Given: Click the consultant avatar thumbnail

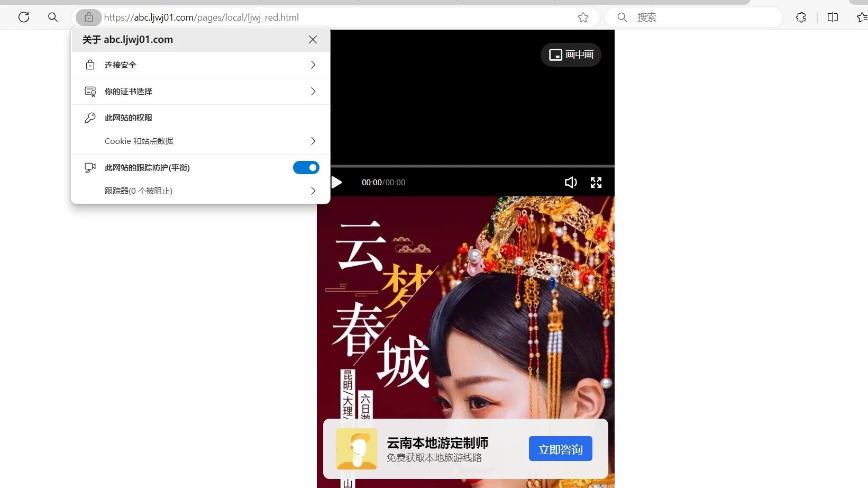Looking at the screenshot, I should click(357, 449).
